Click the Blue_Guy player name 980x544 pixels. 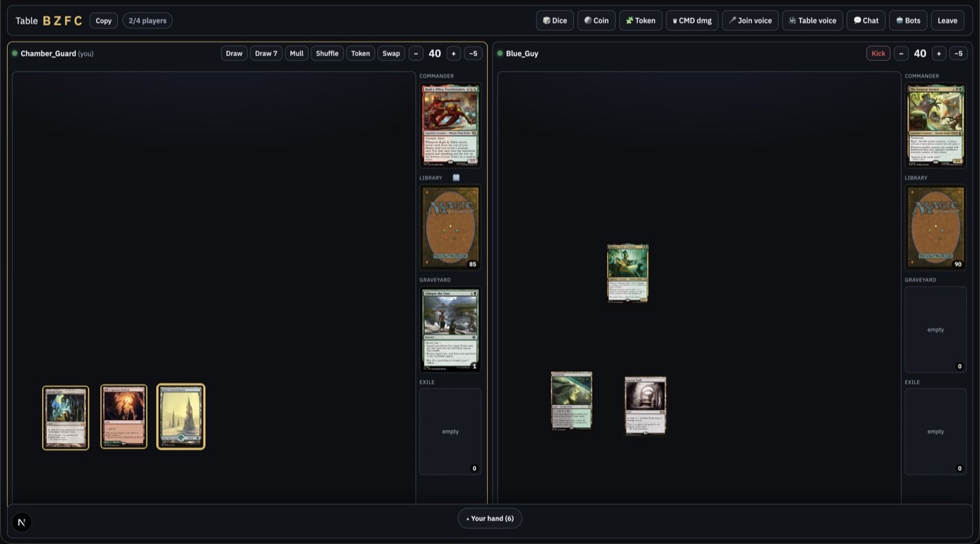pyautogui.click(x=522, y=53)
